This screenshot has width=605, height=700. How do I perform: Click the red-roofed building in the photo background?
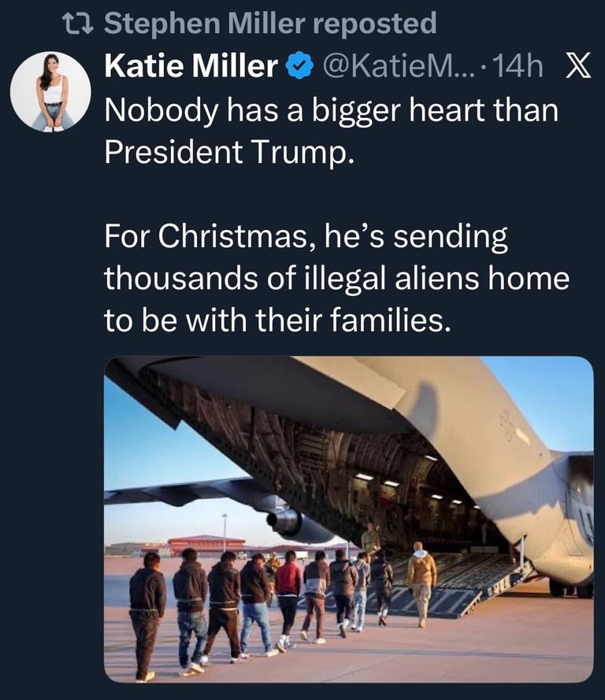click(x=206, y=544)
